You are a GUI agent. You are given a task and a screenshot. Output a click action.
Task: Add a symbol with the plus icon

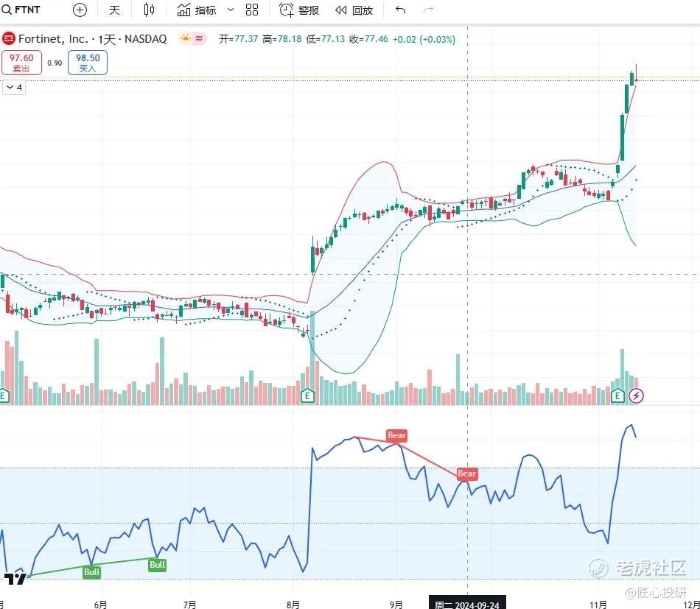pos(80,10)
